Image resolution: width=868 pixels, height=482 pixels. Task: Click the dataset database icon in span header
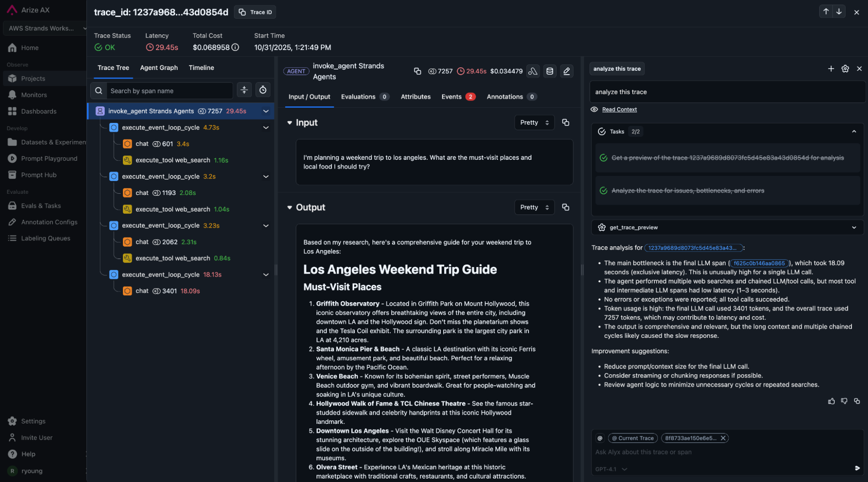pos(549,71)
